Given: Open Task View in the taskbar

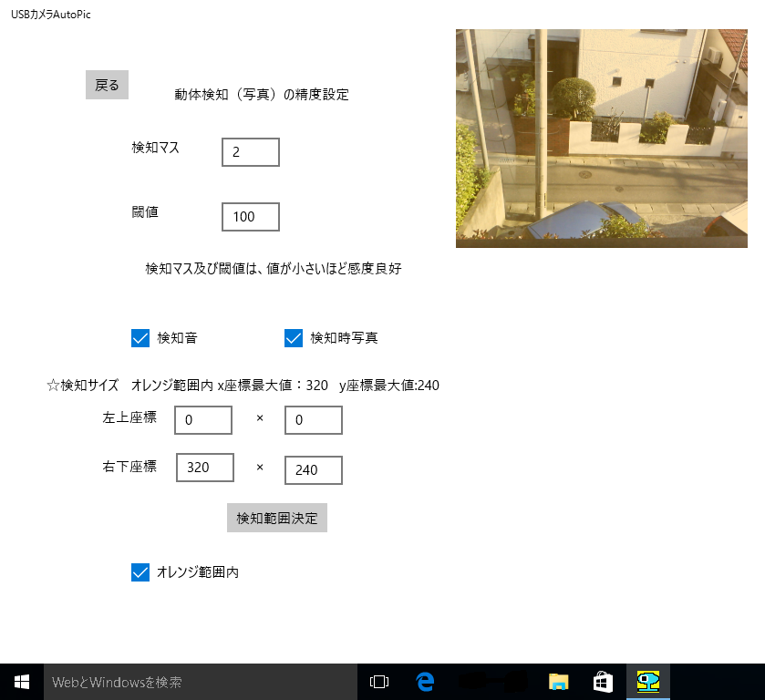Looking at the screenshot, I should click(379, 682).
